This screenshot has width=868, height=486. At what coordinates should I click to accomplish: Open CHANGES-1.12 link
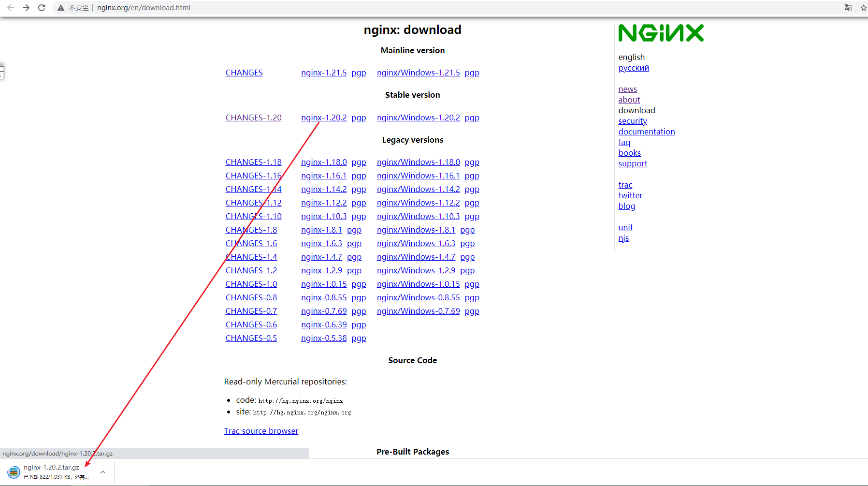point(253,203)
